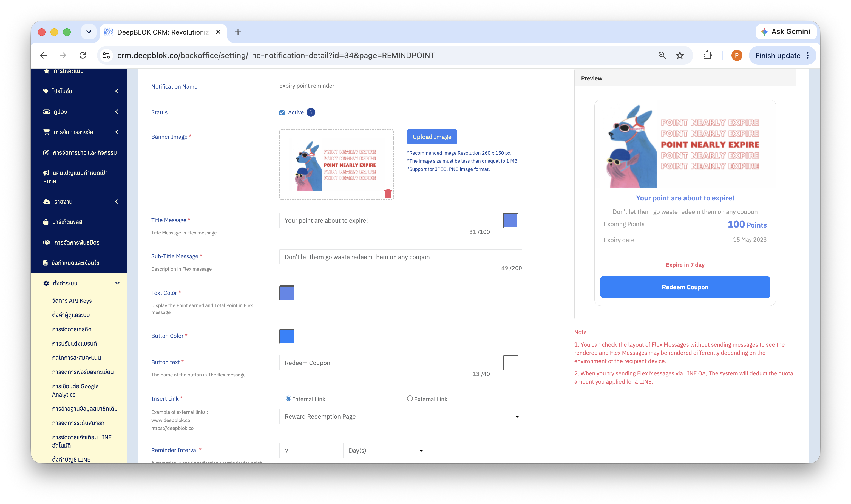Image resolution: width=851 pixels, height=504 pixels.
Task: Open การเชื่อมต่อ Google Analytics submenu
Action: click(x=75, y=390)
